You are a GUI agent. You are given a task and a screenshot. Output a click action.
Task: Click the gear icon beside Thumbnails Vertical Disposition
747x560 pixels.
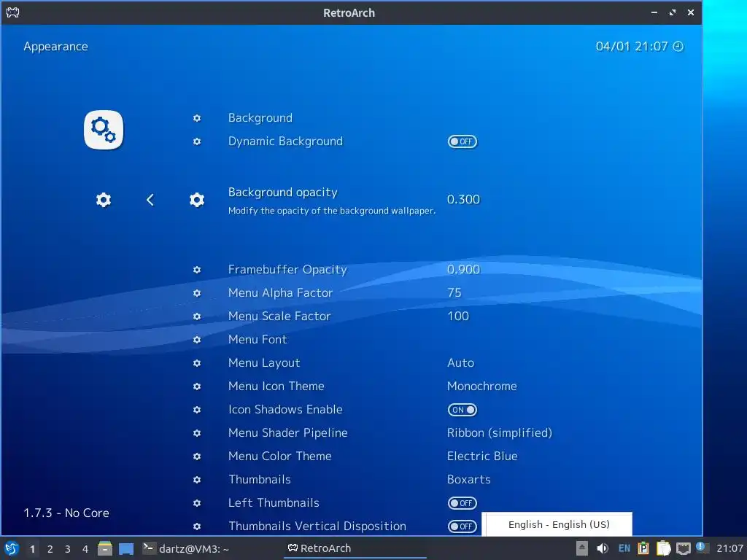pyautogui.click(x=197, y=526)
